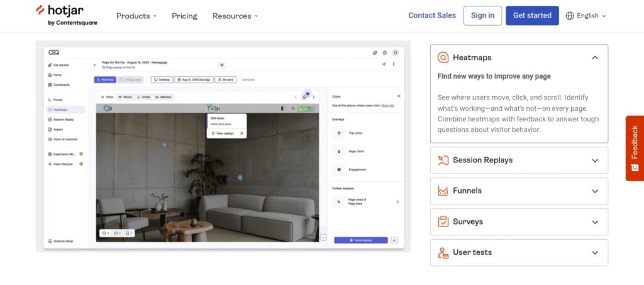Select the Moves heatmap tab
The width and height of the screenshot is (644, 285).
point(125,97)
